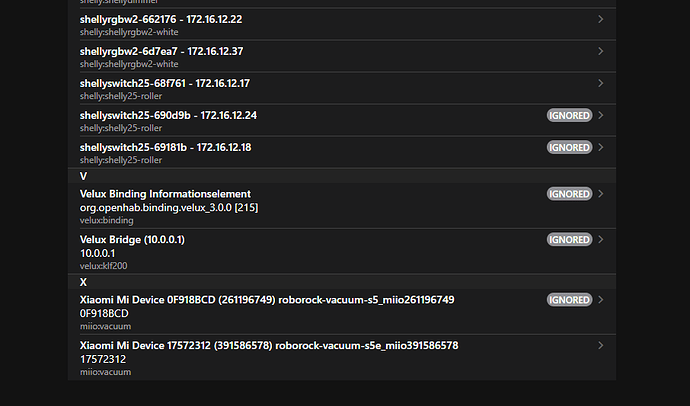Click IGNORED badge on Xiaomi 0F918BCD device
The height and width of the screenshot is (406, 690).
(569, 300)
